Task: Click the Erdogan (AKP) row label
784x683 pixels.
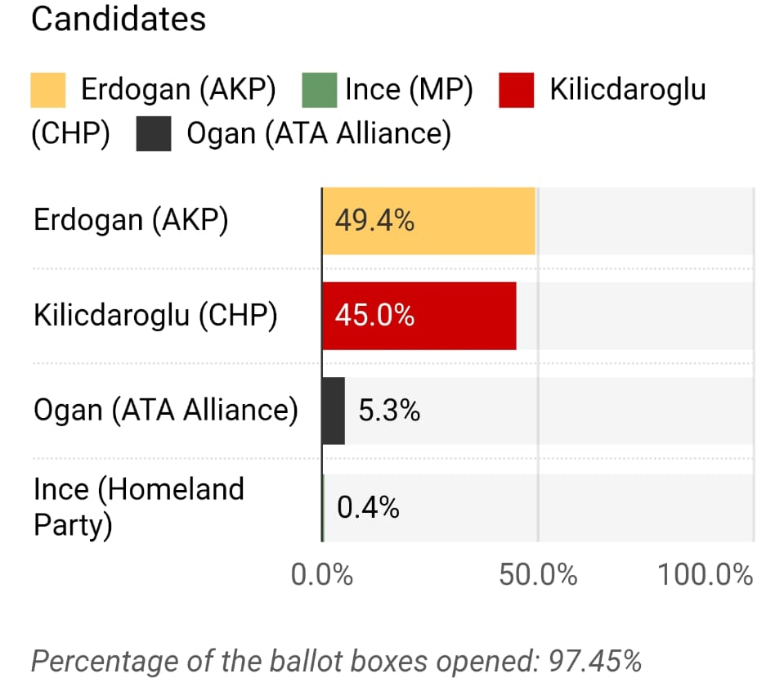Action: point(131,221)
